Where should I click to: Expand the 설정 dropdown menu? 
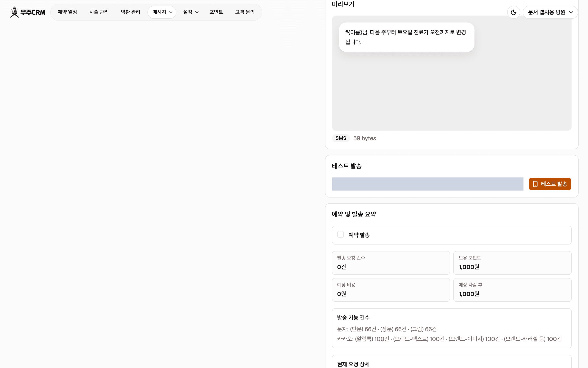tap(191, 12)
